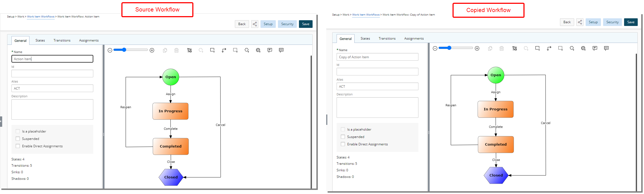Click add circle state icon in Copied Workflow
644x194 pixels.
(526, 48)
